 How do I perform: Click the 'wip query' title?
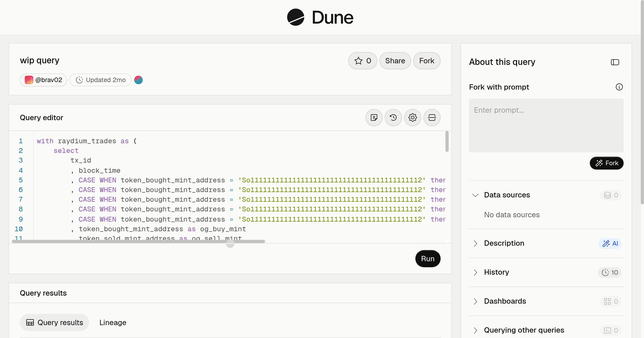point(39,60)
